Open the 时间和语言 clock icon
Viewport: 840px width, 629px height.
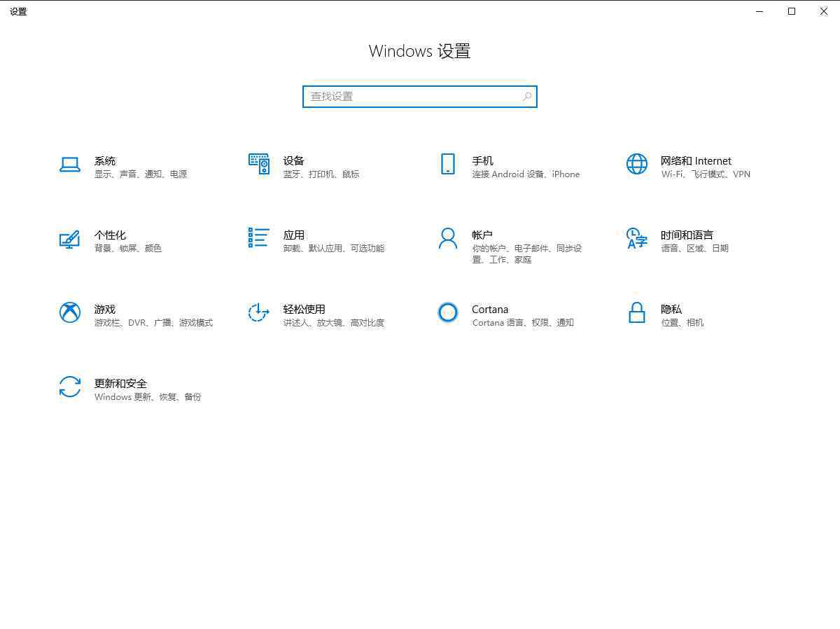coord(637,238)
